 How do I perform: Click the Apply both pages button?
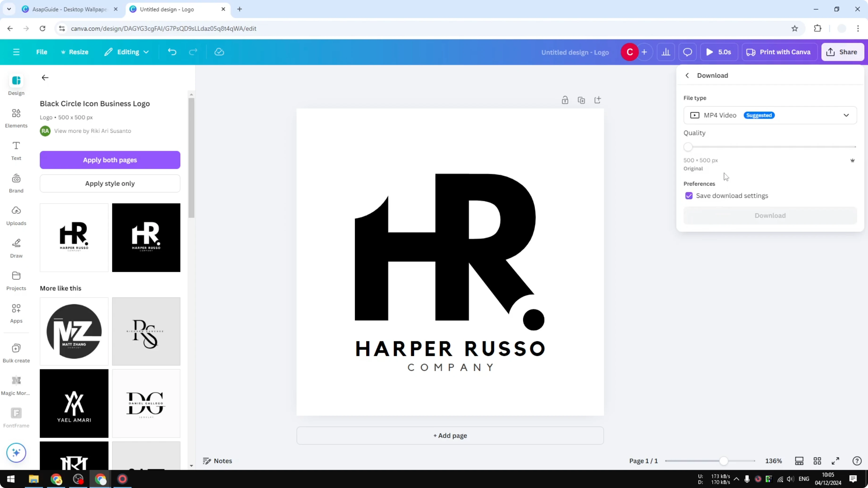tap(110, 160)
